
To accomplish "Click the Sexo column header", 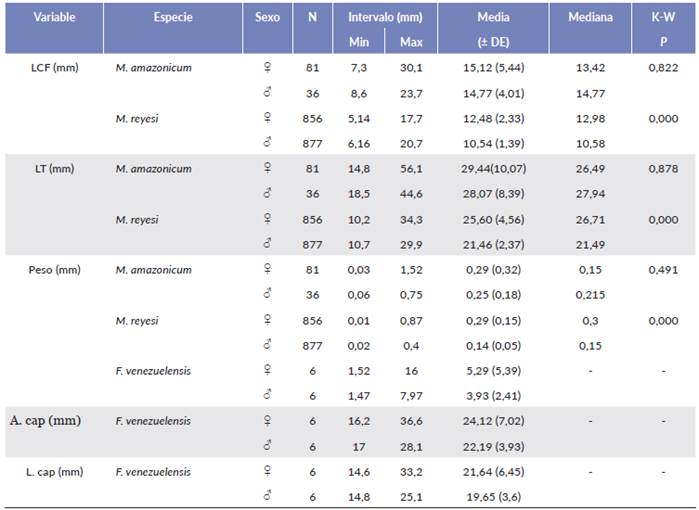I will tap(267, 18).
